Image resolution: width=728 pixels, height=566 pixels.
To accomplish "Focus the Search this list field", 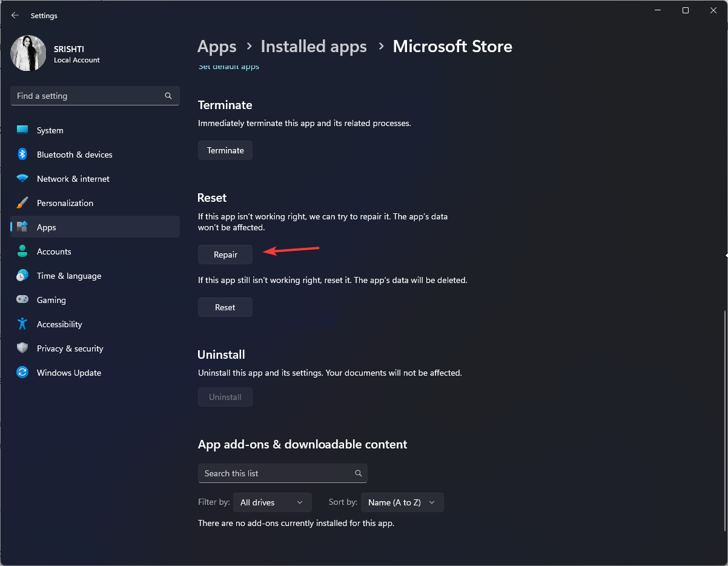I will pyautogui.click(x=283, y=473).
